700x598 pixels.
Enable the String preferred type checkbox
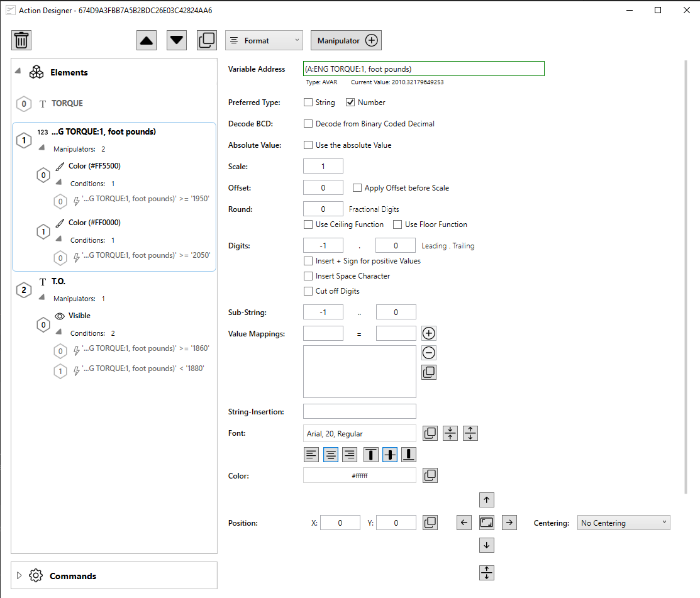click(308, 102)
